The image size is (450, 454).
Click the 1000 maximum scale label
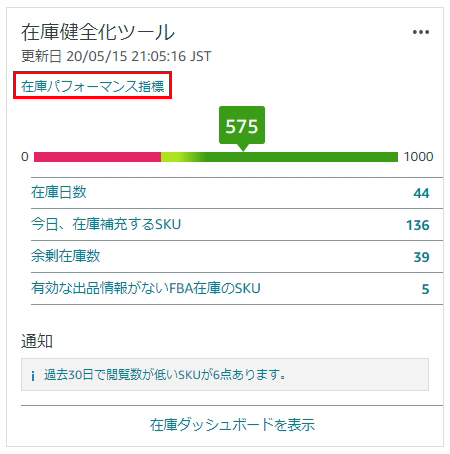[418, 157]
